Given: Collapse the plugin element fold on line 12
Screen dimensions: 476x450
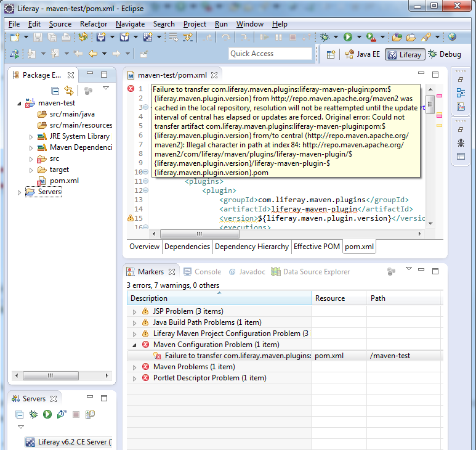Looking at the screenshot, I should point(146,190).
